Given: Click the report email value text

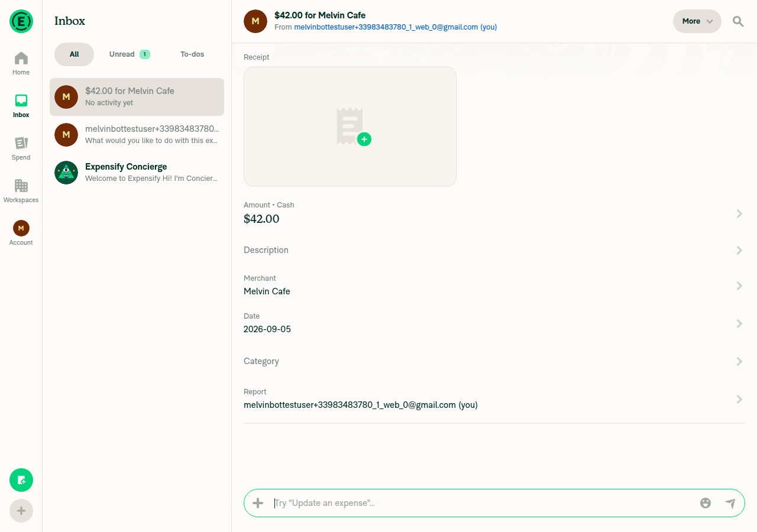Looking at the screenshot, I should (x=361, y=405).
